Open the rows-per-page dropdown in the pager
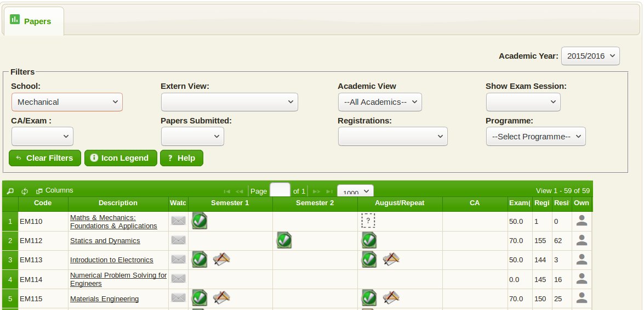Screen dimensions: 644x310 point(355,191)
